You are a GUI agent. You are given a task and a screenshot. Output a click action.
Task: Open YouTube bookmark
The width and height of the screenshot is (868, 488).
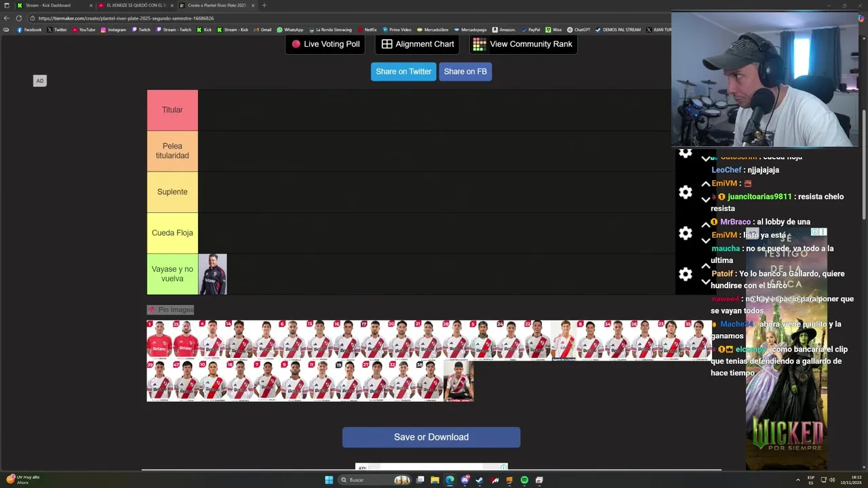pyautogui.click(x=83, y=30)
